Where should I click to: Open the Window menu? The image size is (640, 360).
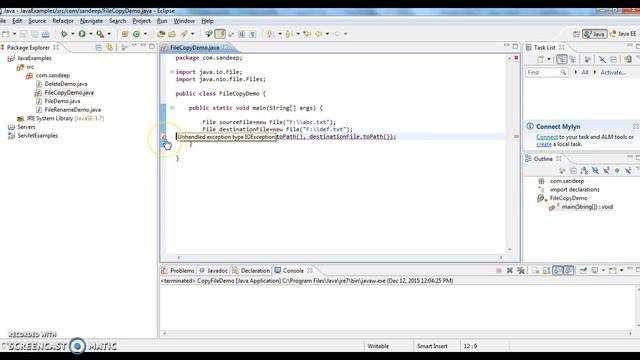(x=184, y=21)
